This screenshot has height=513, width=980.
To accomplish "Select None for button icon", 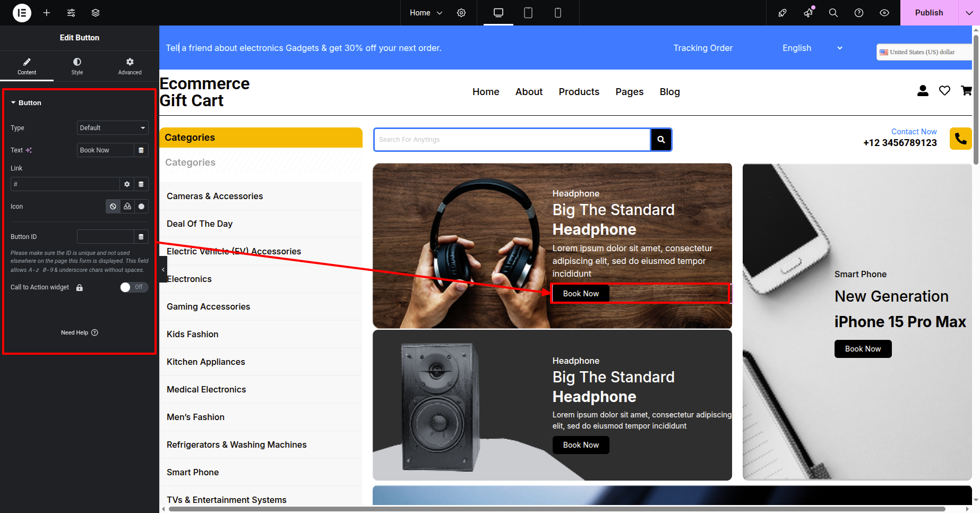I will point(113,207).
